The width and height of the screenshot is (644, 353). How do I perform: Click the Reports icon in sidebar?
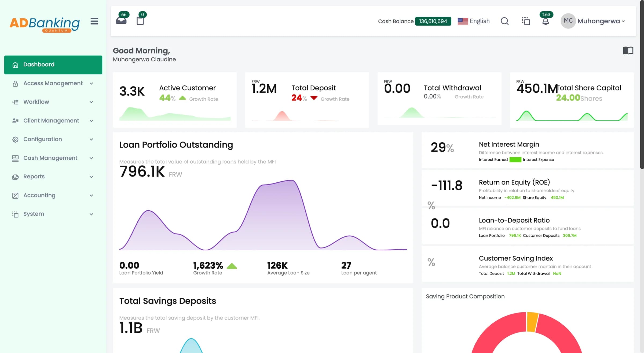tap(15, 177)
